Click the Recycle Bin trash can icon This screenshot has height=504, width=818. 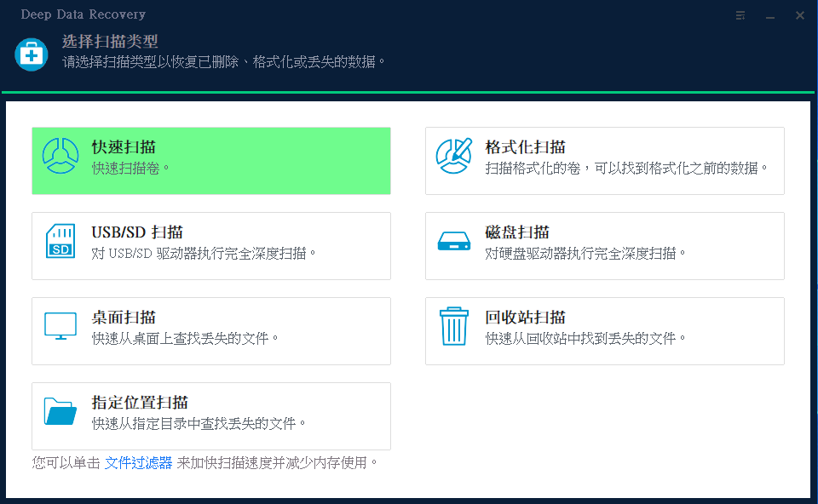tap(453, 327)
